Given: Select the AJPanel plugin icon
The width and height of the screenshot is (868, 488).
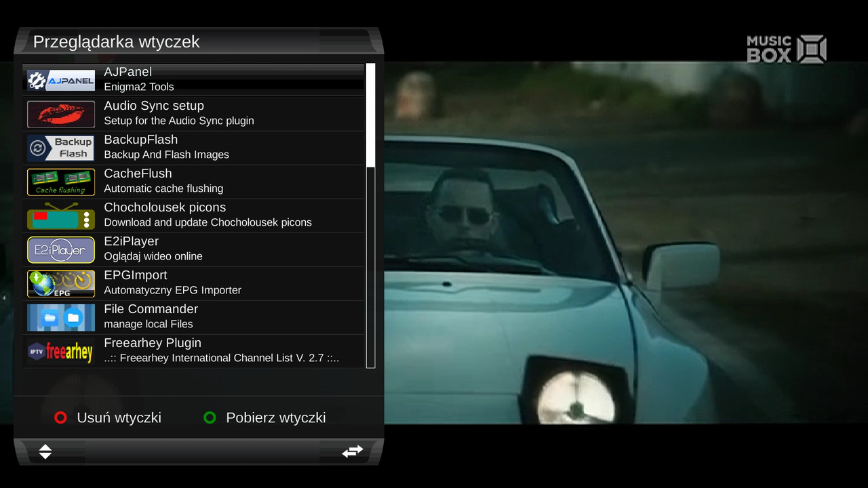Looking at the screenshot, I should pos(61,81).
